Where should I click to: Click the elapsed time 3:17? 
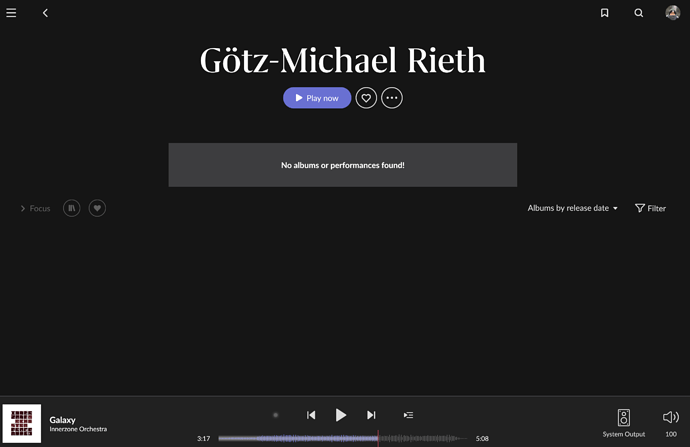click(203, 439)
